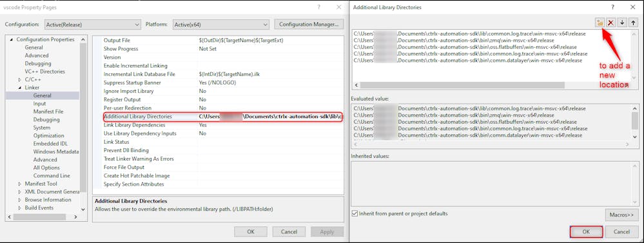The image size is (644, 243).
Task: Expand the XML Document Generator node
Action: [x=20, y=191]
